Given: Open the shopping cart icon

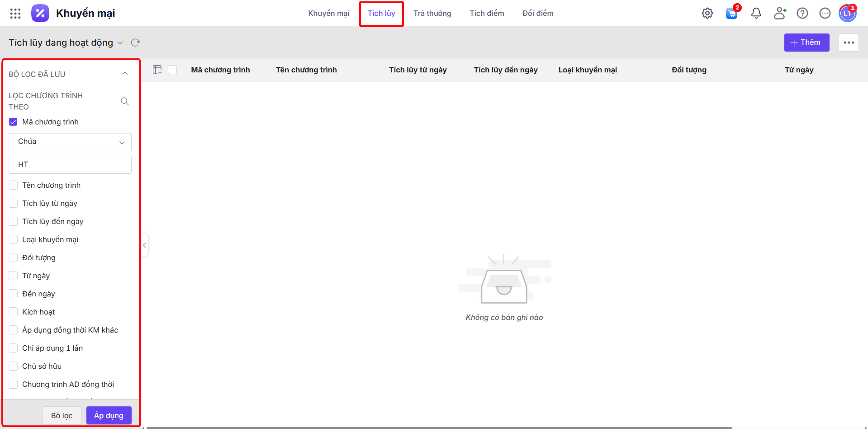Looking at the screenshot, I should (731, 14).
